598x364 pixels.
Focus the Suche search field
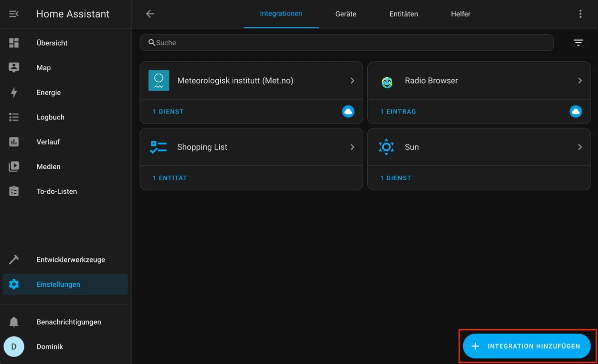pos(346,43)
